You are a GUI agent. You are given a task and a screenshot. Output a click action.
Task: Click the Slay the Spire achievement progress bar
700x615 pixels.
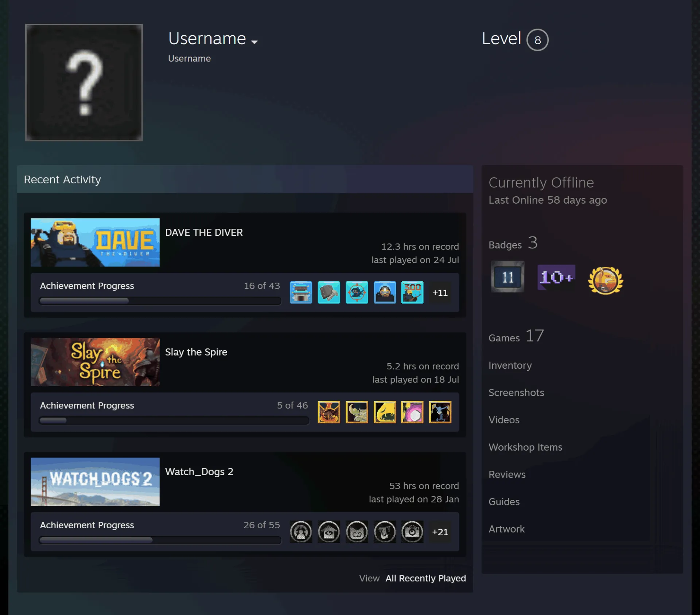click(174, 420)
